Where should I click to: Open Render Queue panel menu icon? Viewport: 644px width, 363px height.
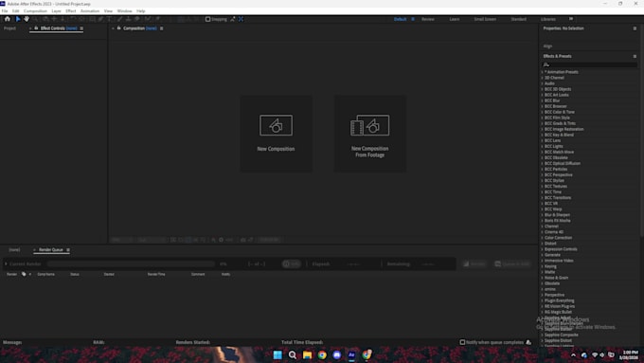(x=68, y=250)
